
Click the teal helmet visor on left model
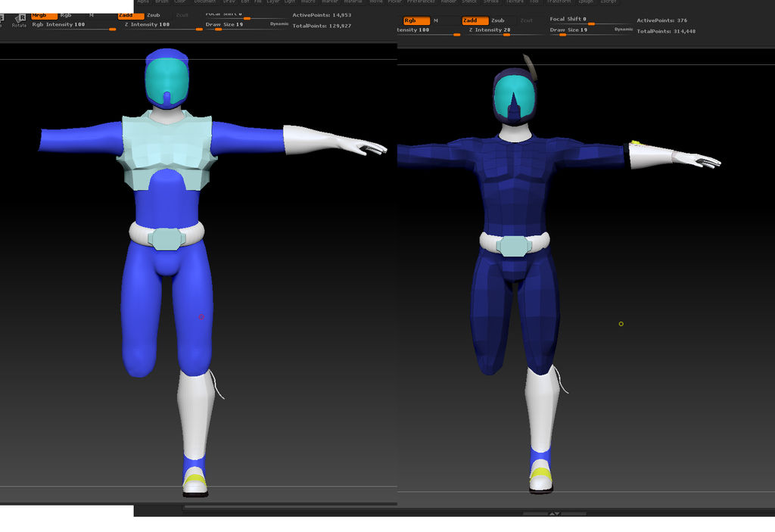point(167,82)
